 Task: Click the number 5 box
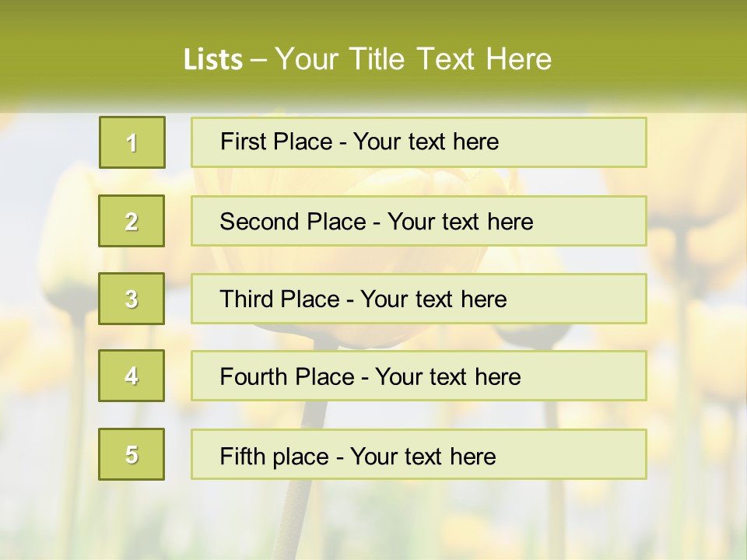click(x=132, y=454)
